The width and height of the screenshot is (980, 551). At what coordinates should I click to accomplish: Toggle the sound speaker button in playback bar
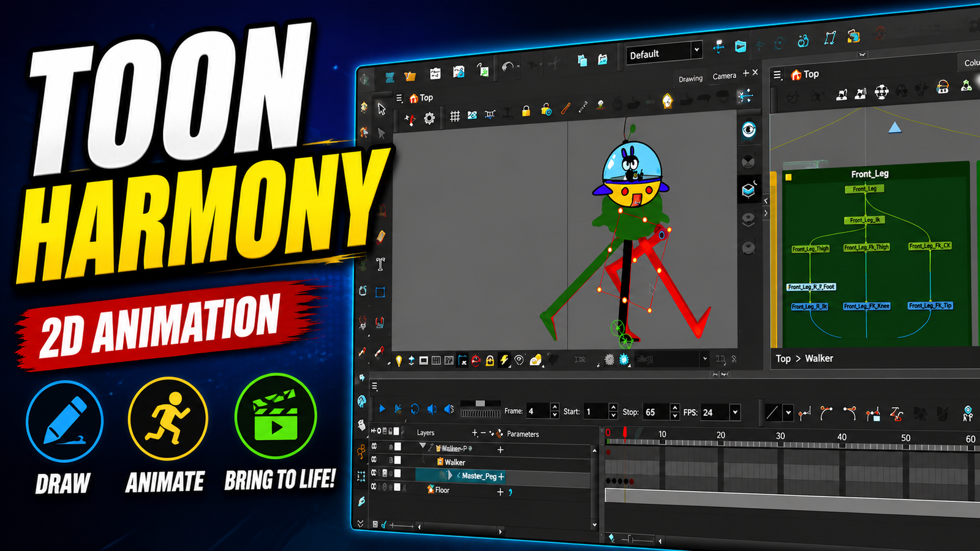(432, 409)
